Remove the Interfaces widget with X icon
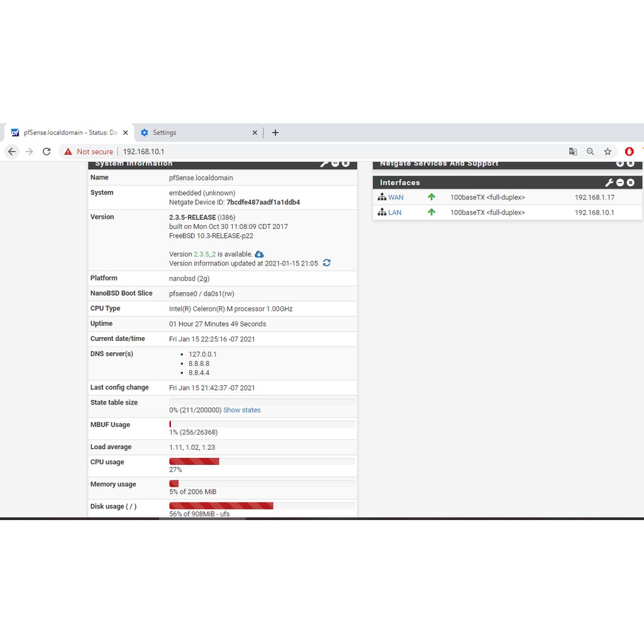 point(630,182)
